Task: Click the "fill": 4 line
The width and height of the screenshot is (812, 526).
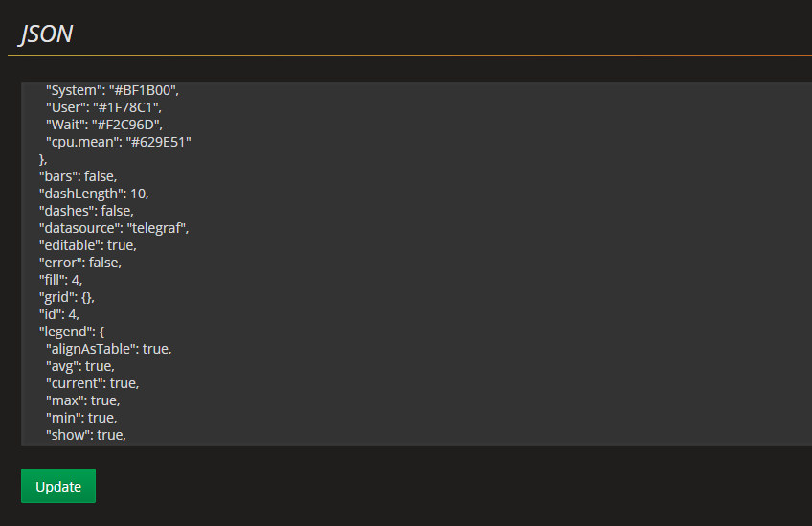Action: [x=60, y=280]
